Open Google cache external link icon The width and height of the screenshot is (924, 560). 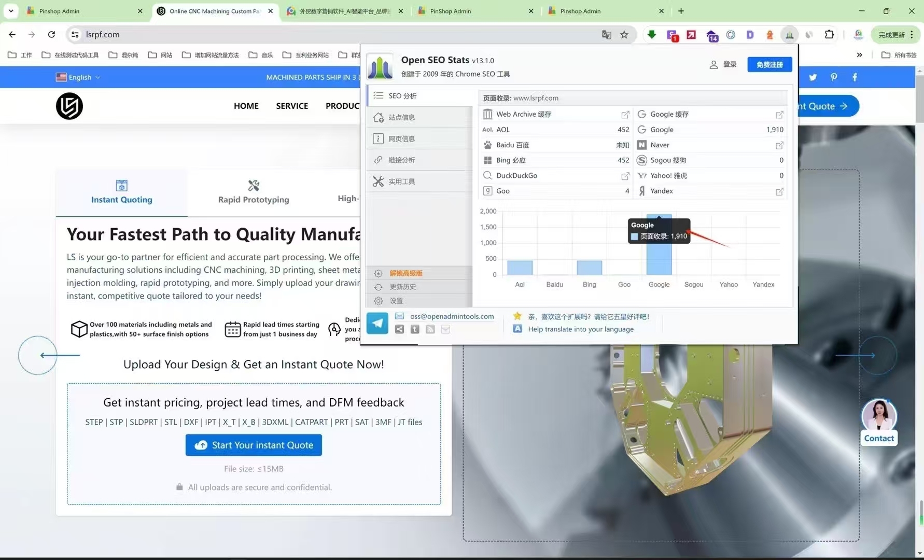[x=779, y=115]
